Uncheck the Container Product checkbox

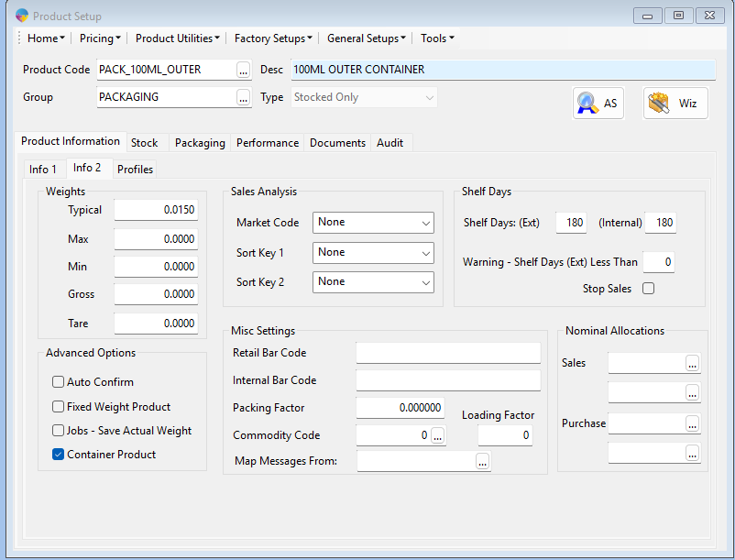[x=59, y=455]
